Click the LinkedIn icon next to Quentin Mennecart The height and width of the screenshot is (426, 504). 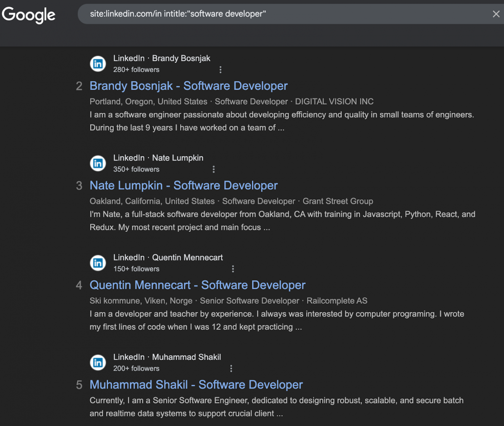tap(98, 263)
